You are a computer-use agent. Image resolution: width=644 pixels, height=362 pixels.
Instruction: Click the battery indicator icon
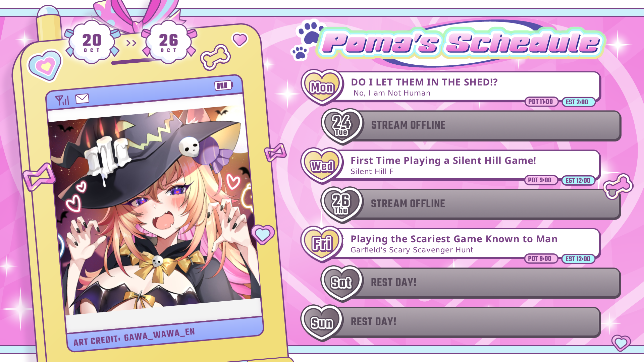click(224, 85)
